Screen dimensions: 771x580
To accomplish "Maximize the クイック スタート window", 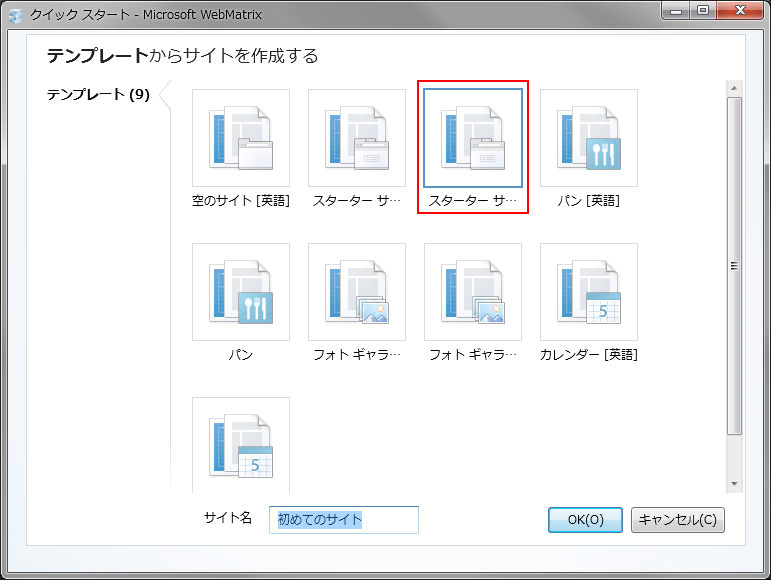I will tap(703, 11).
